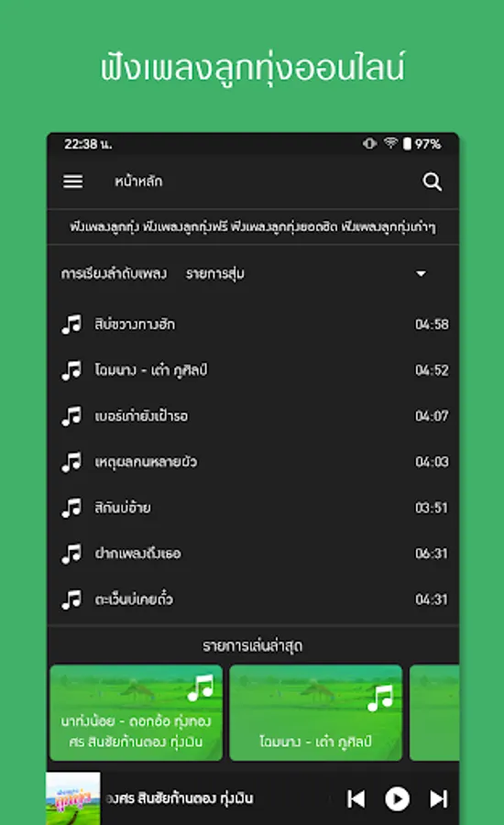Choose the 03:51 length song
The image size is (504, 825).
tap(253, 507)
